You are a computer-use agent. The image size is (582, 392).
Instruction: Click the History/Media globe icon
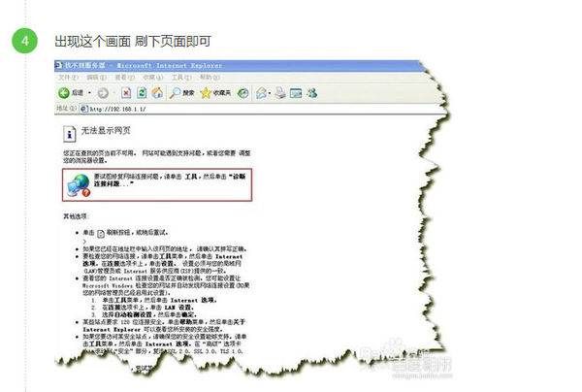(243, 93)
